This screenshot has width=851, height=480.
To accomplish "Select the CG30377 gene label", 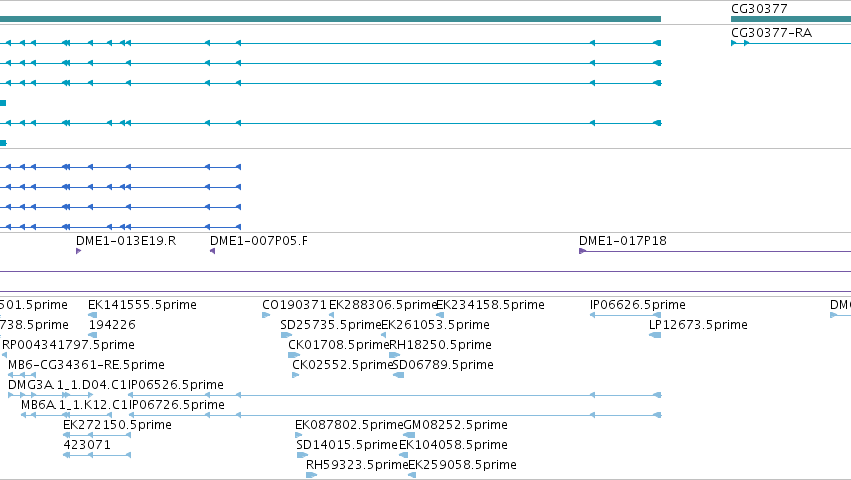I will [x=759, y=9].
